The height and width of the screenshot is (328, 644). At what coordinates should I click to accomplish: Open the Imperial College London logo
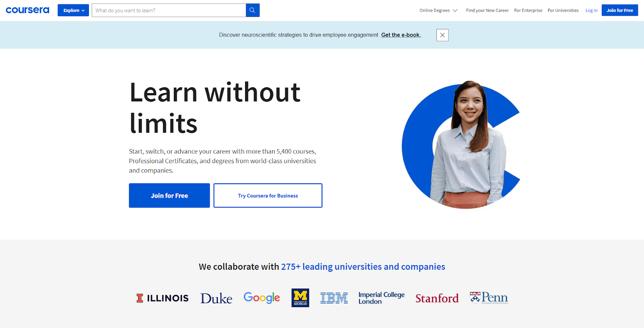(x=382, y=298)
